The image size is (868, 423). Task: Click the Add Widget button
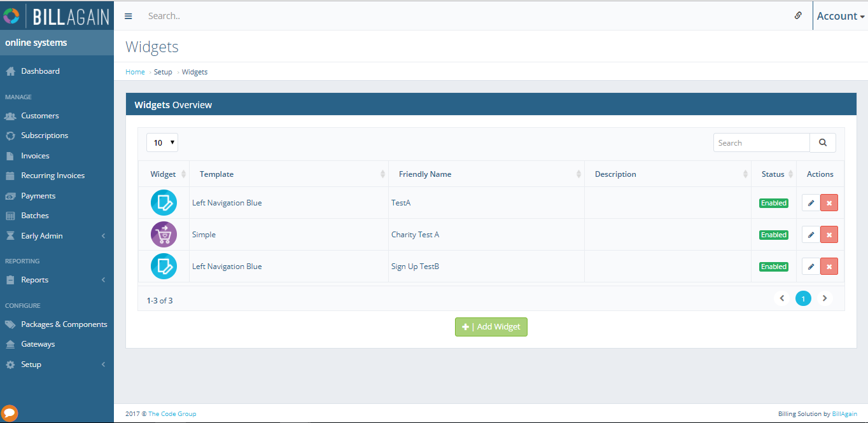491,326
